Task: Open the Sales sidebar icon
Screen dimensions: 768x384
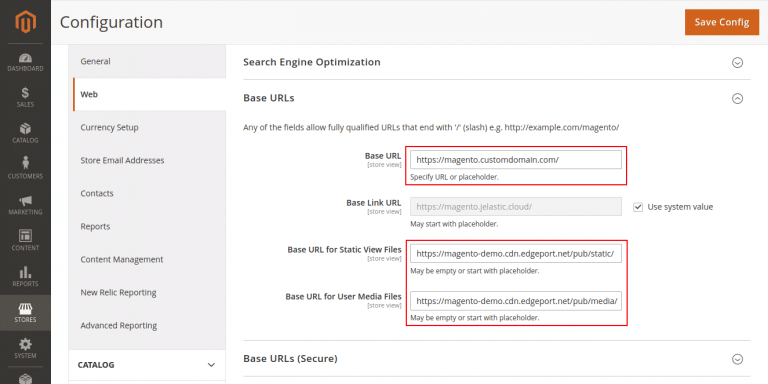Action: [x=25, y=98]
